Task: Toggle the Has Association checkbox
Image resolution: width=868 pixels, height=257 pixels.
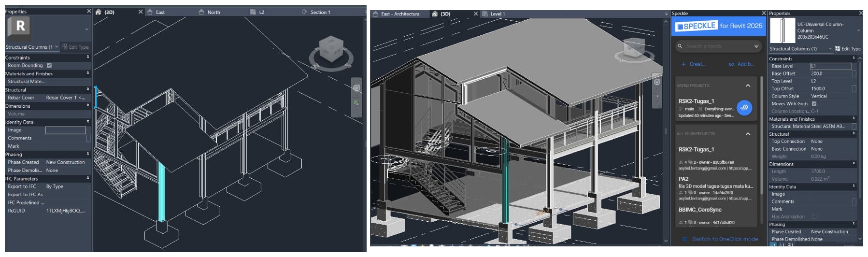Action: tap(814, 217)
